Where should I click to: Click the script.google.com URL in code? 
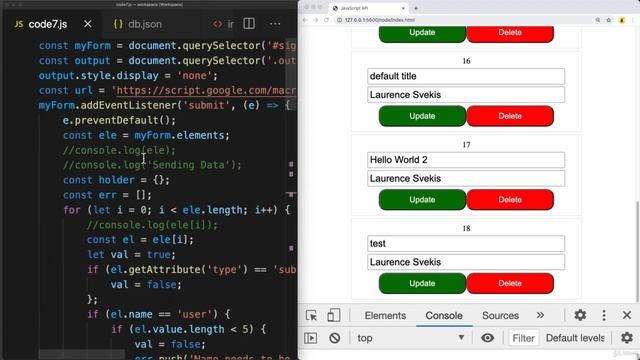206,90
